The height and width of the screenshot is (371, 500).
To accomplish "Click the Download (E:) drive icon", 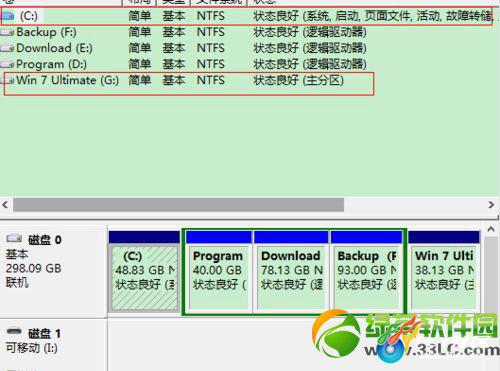I will 7,48.
